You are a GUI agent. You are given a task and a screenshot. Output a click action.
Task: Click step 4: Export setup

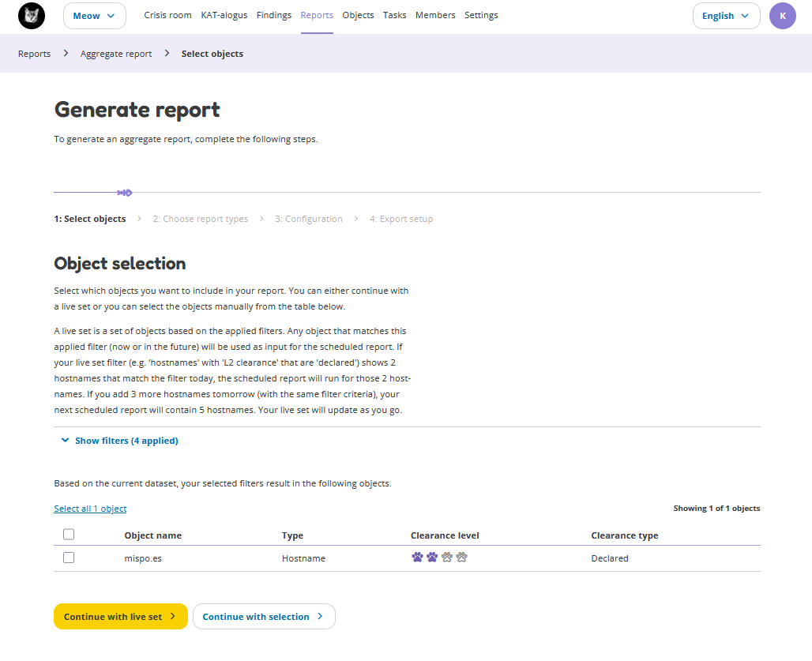click(x=401, y=219)
